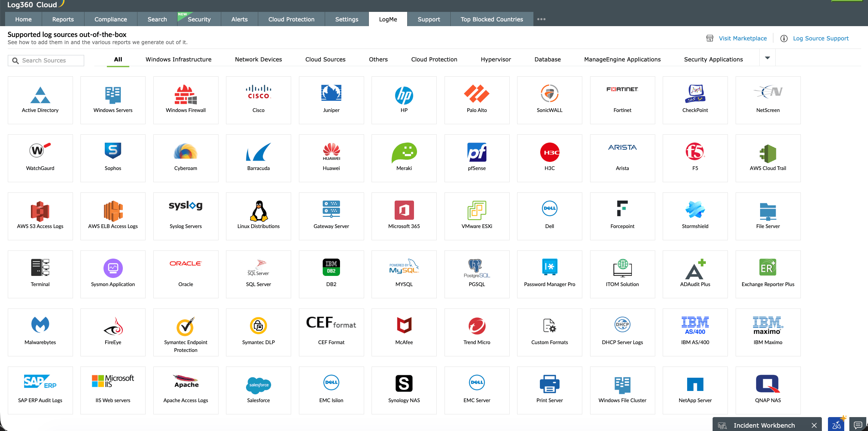Open AWS S3 Access Logs
The width and height of the screenshot is (868, 431).
click(x=40, y=216)
